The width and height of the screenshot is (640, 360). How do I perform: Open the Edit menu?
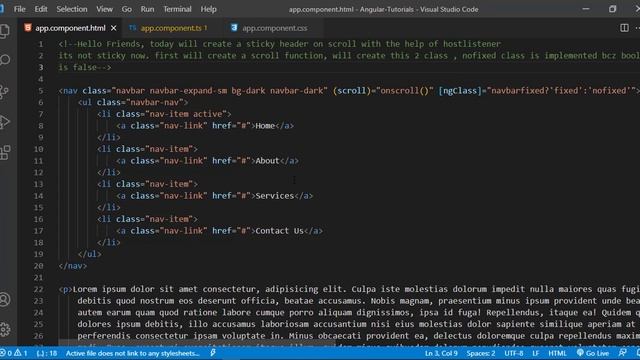pyautogui.click(x=40, y=9)
